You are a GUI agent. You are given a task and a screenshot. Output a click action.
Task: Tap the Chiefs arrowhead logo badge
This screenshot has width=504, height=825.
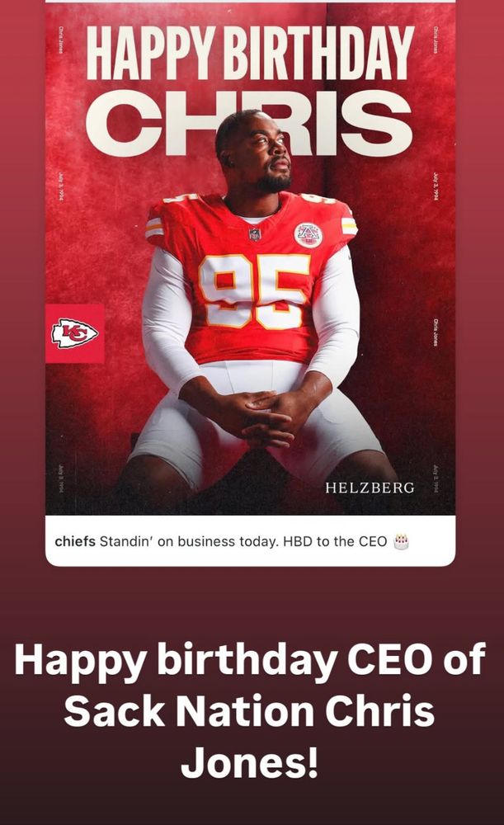click(x=75, y=333)
